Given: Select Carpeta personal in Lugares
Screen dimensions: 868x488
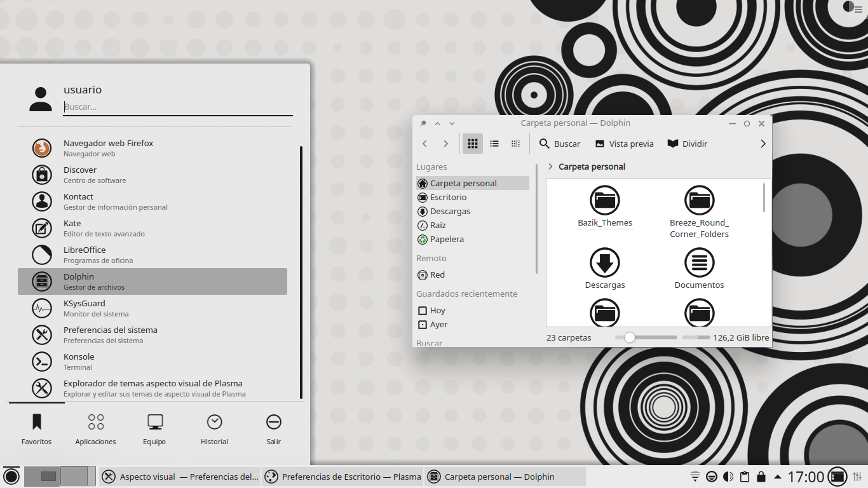Looking at the screenshot, I should click(x=473, y=183).
